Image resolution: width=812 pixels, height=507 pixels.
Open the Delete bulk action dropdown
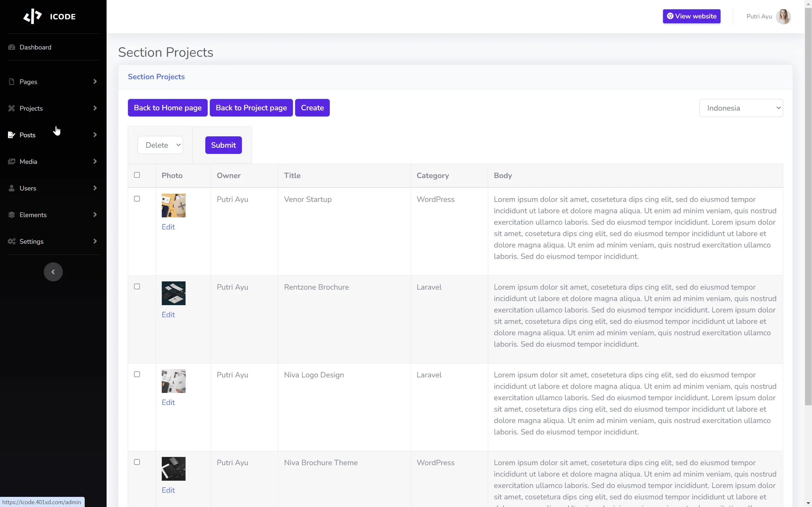point(160,145)
